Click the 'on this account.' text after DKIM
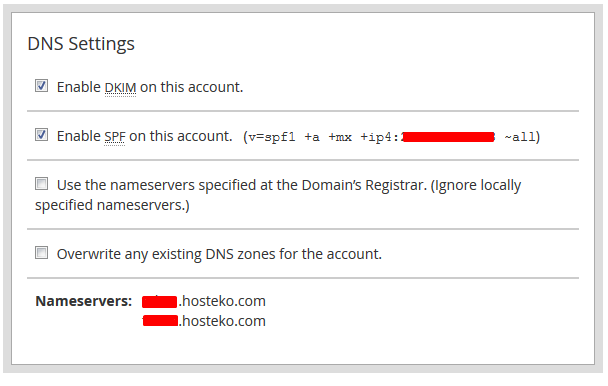This screenshot has width=608, height=386. [192, 87]
